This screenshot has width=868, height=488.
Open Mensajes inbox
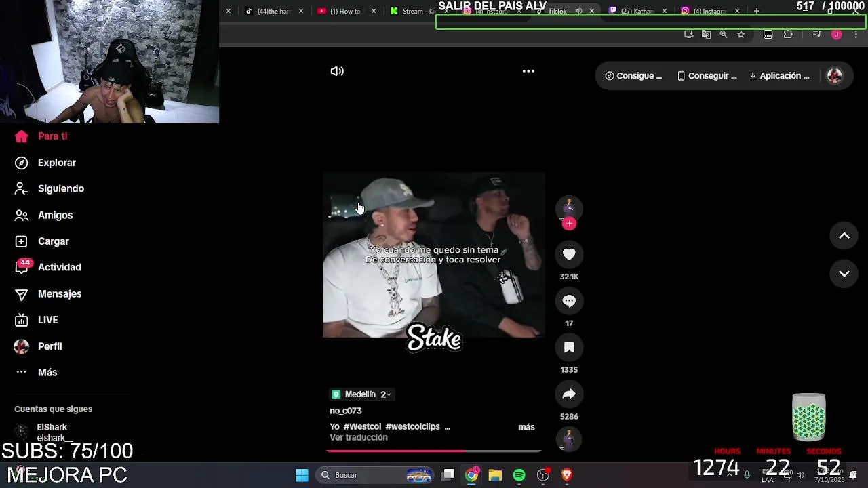[47, 293]
